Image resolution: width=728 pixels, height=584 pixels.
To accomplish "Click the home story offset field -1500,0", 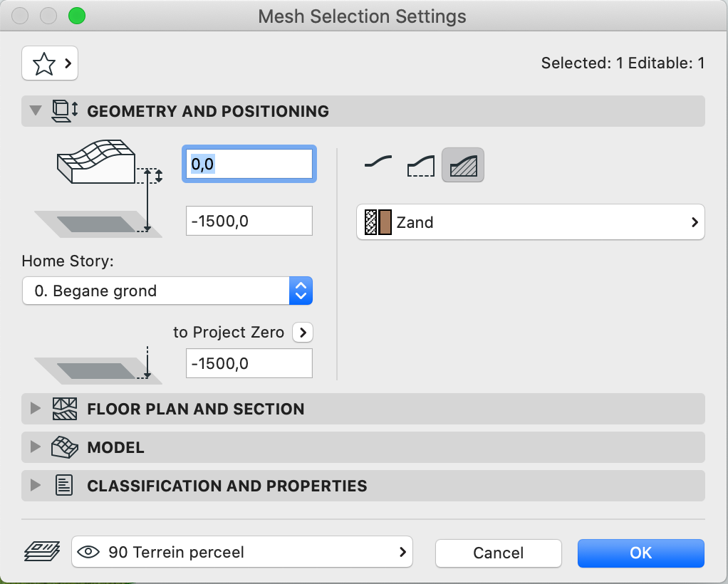I will 249,221.
